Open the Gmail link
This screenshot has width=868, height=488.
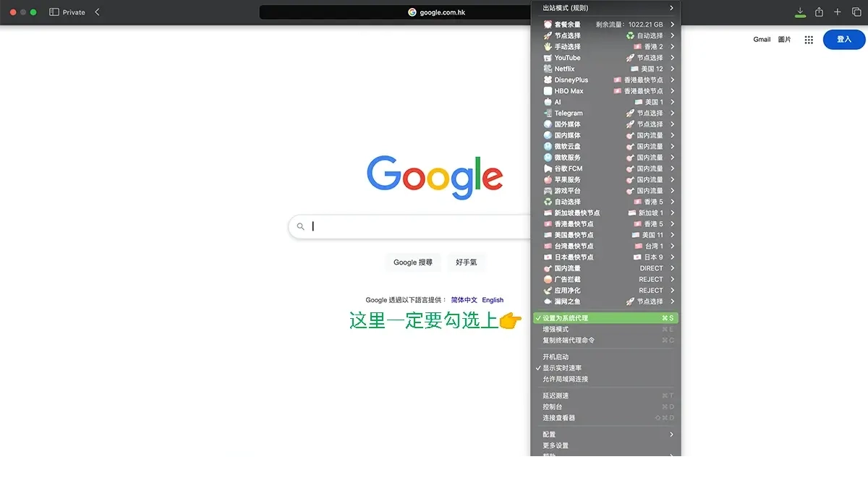click(x=762, y=40)
